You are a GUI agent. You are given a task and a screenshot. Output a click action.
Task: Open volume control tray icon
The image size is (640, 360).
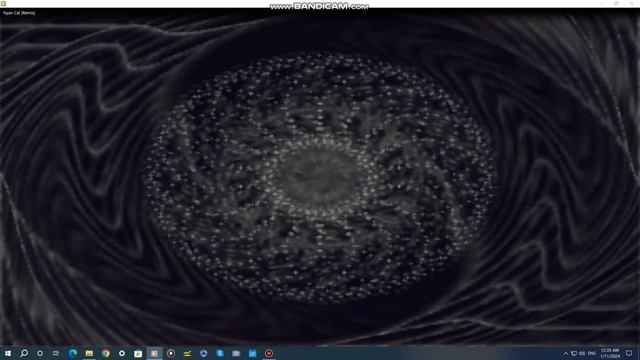582,353
